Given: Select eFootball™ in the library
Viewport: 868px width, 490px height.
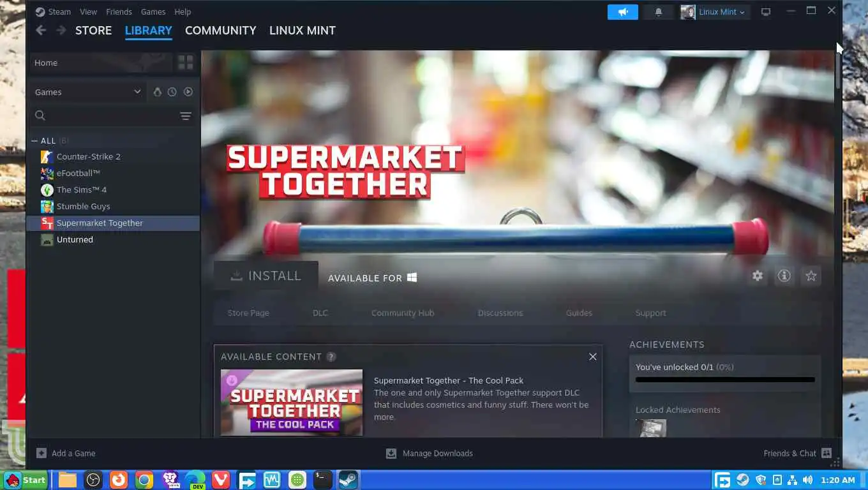Looking at the screenshot, I should pos(113,173).
